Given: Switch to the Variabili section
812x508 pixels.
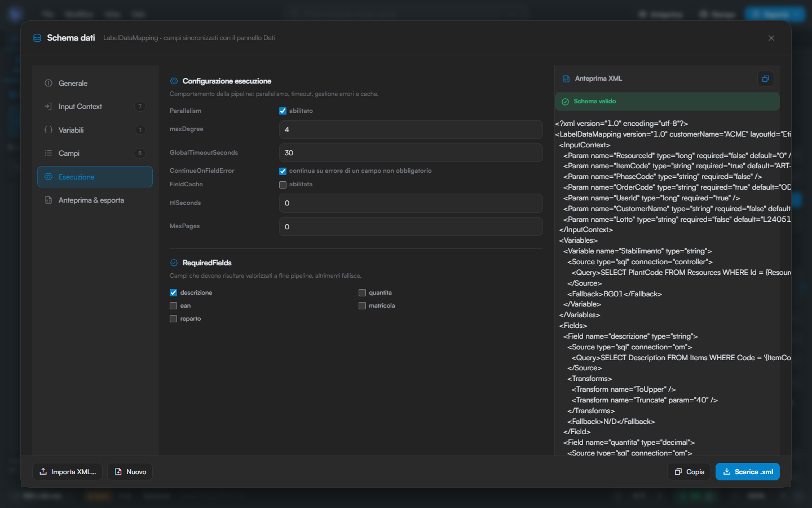Looking at the screenshot, I should [95, 130].
